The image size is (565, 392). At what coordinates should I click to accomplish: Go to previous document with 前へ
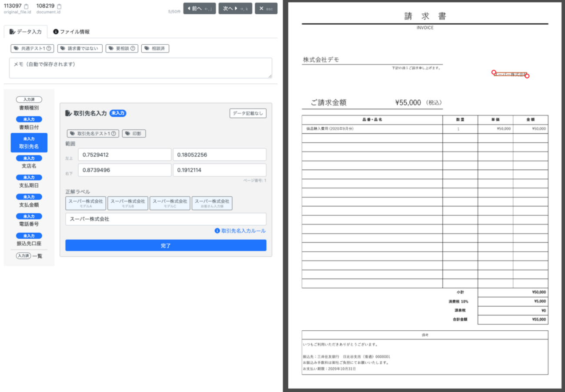coord(199,8)
